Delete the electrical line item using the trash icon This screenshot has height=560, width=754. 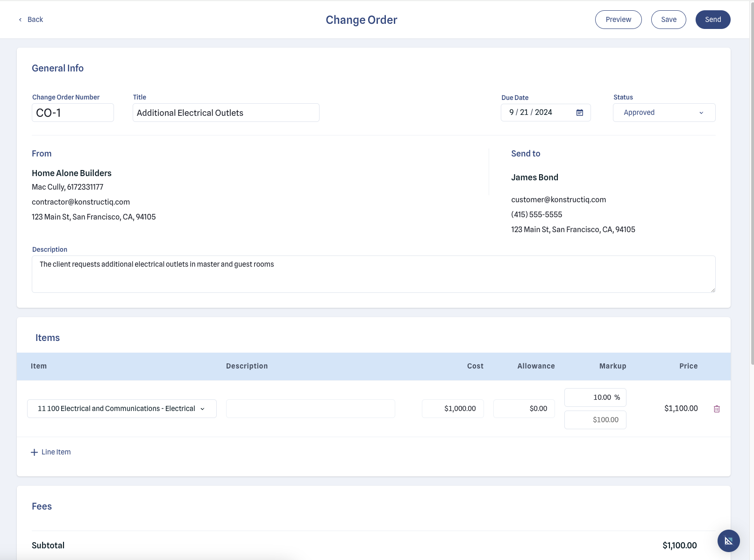(x=718, y=408)
